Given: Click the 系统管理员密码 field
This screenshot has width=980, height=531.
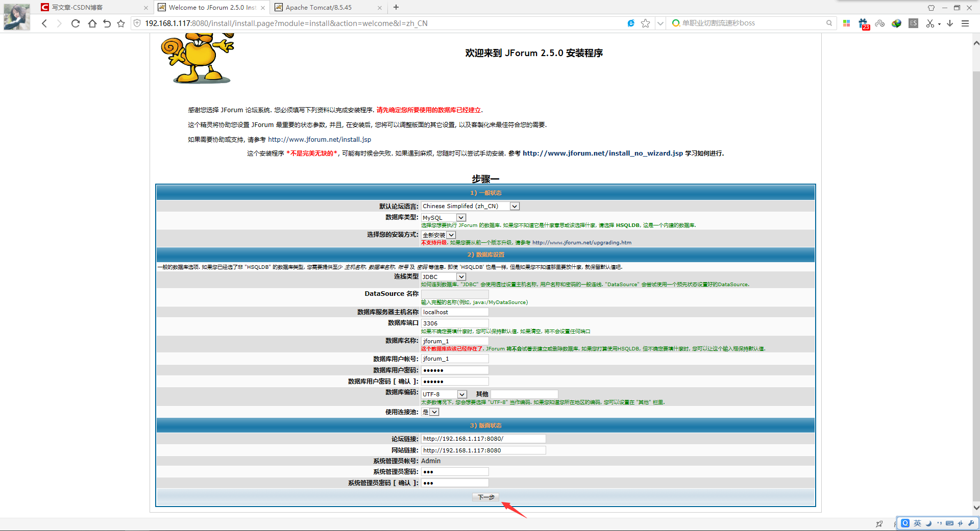Looking at the screenshot, I should coord(455,472).
